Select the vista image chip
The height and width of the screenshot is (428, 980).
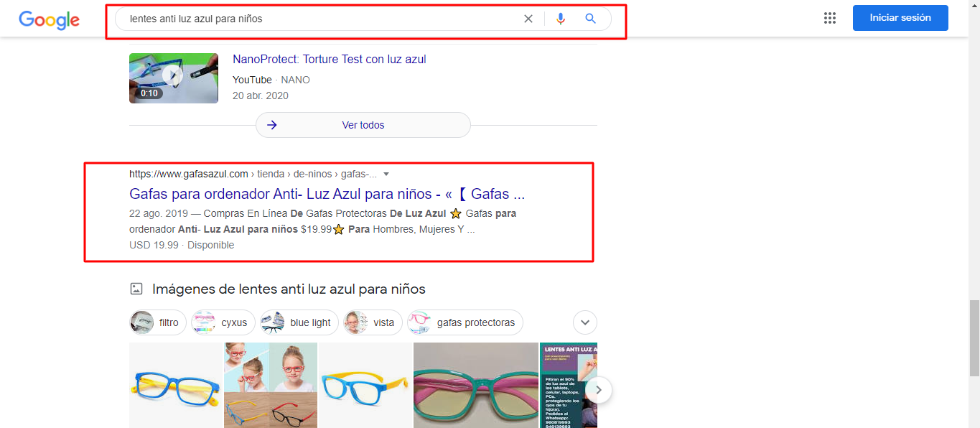(x=373, y=322)
